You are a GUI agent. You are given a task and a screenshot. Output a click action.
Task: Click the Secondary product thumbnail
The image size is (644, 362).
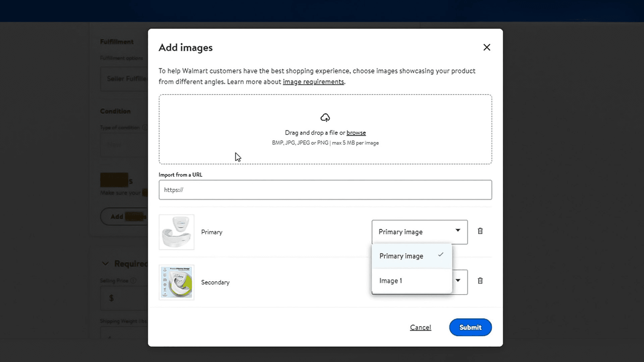(x=176, y=283)
